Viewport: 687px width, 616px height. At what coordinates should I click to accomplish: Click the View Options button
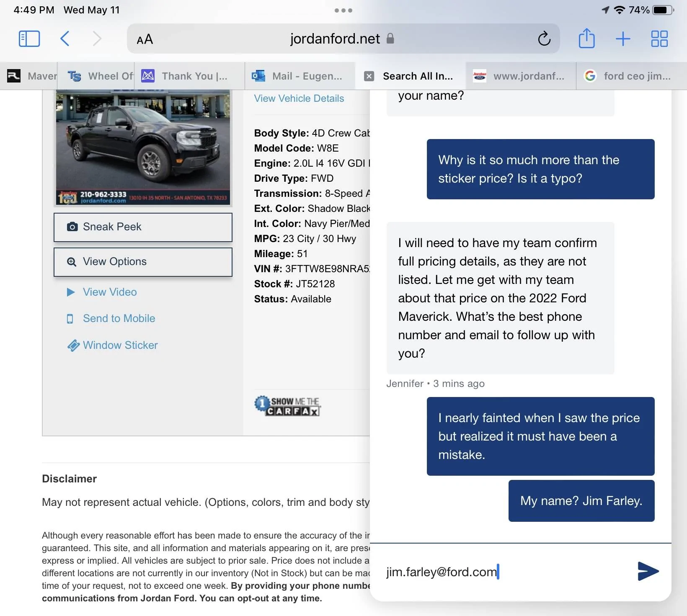coord(143,262)
